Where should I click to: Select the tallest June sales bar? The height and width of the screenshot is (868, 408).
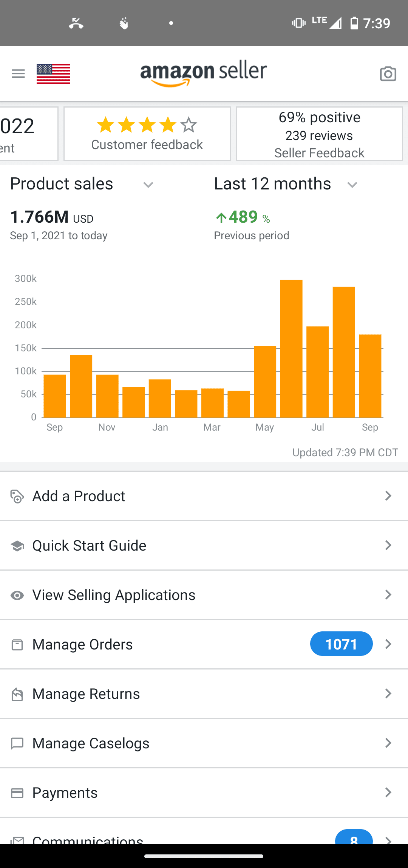(291, 348)
